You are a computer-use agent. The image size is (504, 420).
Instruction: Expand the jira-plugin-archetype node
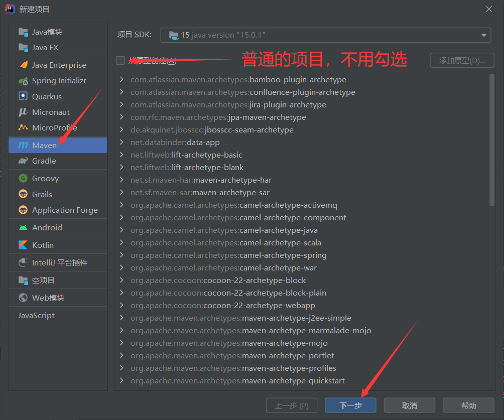121,104
